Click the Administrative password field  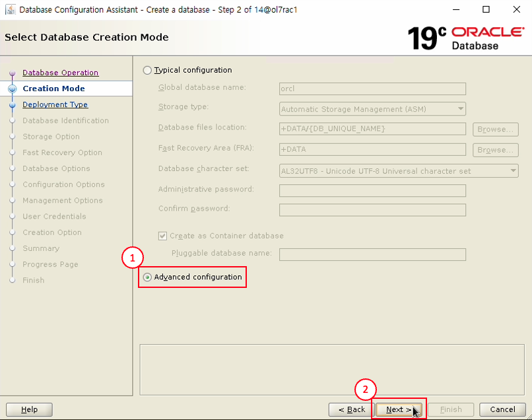point(372,190)
